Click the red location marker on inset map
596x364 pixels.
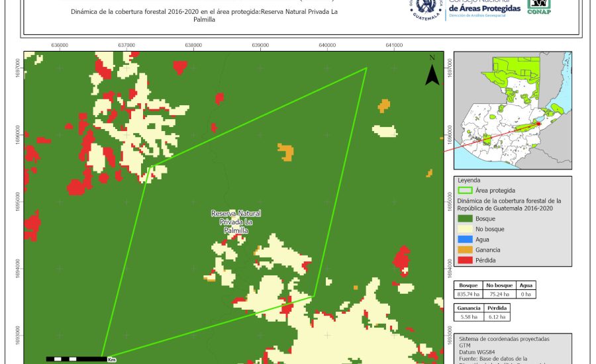[538, 123]
